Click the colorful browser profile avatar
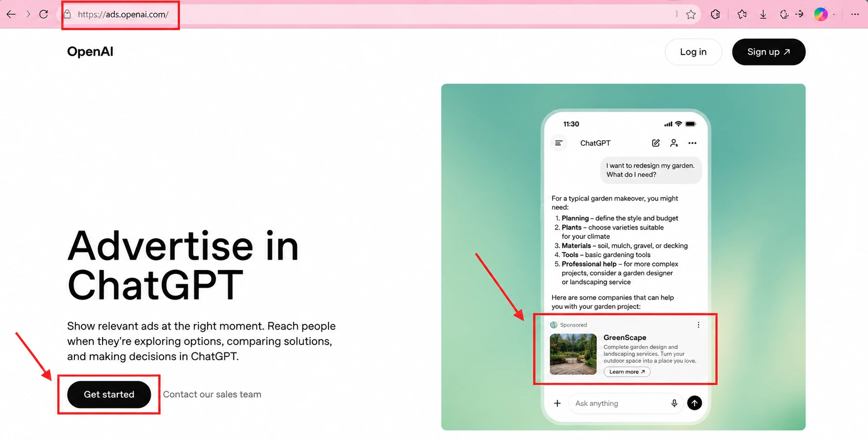The image size is (868, 440). click(x=821, y=14)
